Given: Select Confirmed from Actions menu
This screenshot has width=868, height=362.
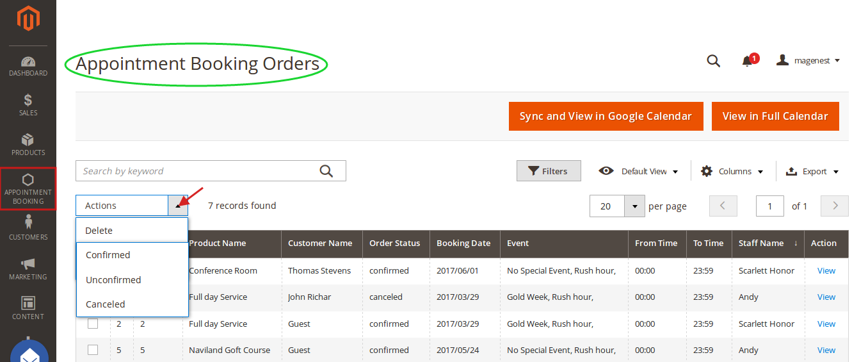Looking at the screenshot, I should click(108, 255).
